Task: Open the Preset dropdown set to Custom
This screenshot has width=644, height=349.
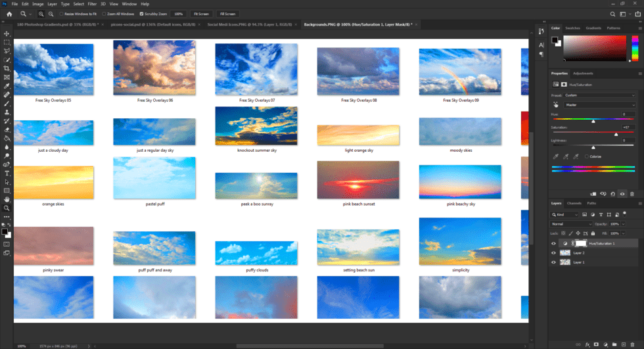Action: click(601, 95)
